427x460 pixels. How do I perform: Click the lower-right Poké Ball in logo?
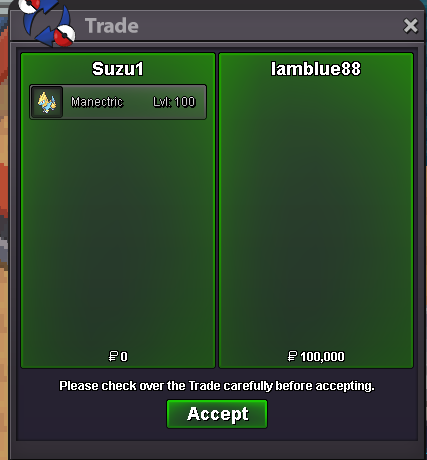tap(65, 36)
